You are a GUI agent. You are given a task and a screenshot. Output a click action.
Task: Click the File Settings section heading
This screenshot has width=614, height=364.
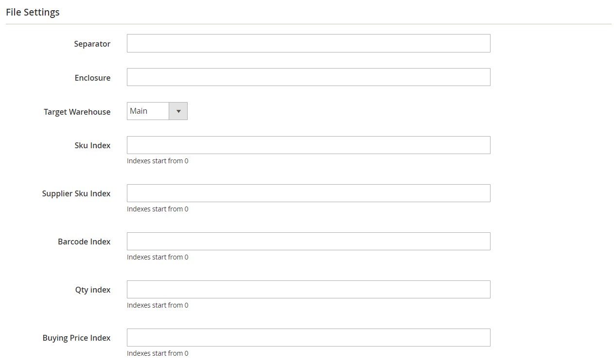point(33,12)
